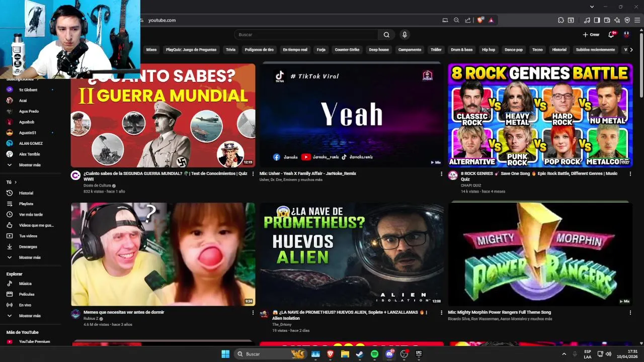This screenshot has width=644, height=362.
Task: Click the YouTube search magnifier button
Action: [386, 35]
